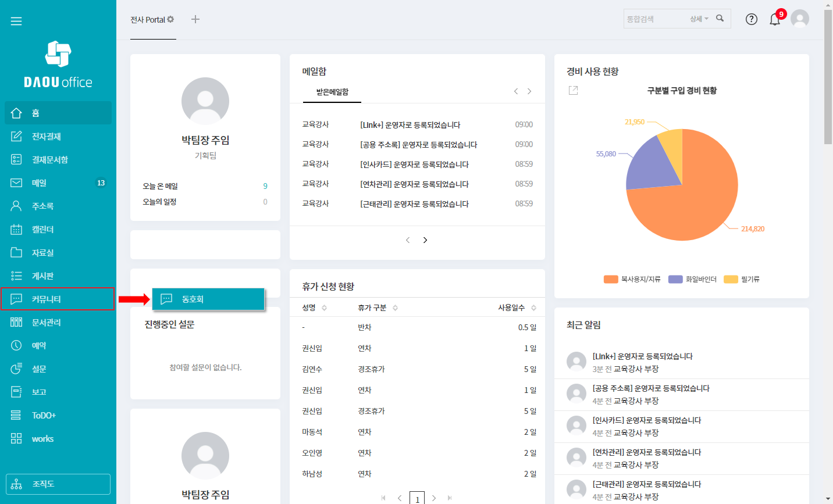Screen dimensions: 833x504
Task: Open the hamburger menu icon
Action: [x=16, y=22]
